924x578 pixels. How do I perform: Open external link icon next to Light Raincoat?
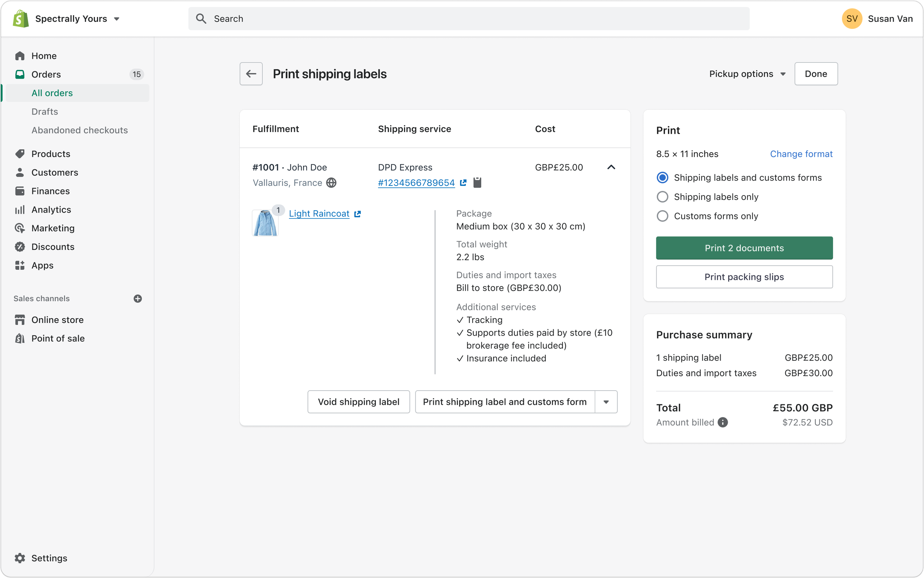tap(357, 214)
